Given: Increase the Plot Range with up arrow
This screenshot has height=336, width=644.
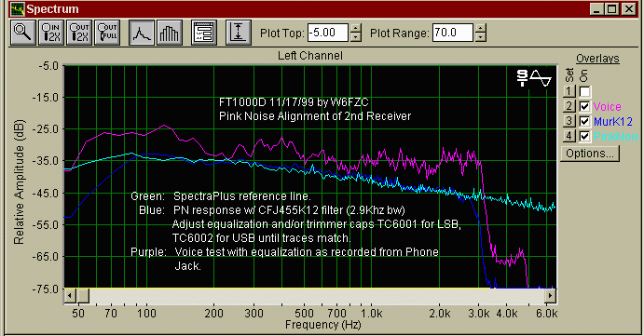Looking at the screenshot, I should 481,28.
